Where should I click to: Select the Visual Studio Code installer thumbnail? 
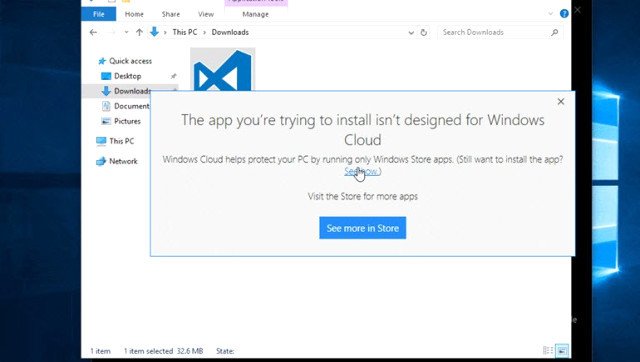(x=222, y=69)
